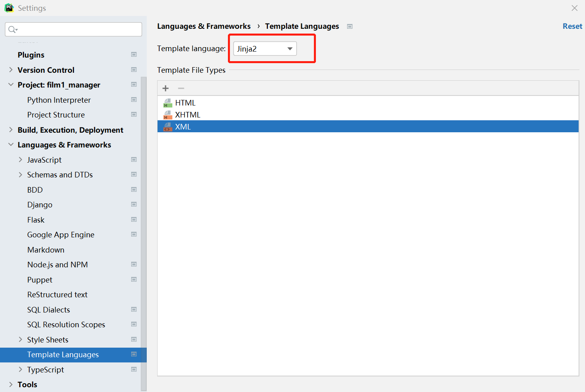The height and width of the screenshot is (392, 585).
Task: Click the PyCharm logo in title bar
Action: pyautogui.click(x=9, y=8)
